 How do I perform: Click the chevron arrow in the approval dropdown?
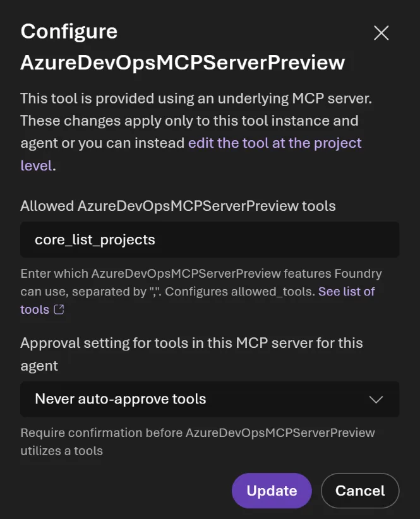tap(376, 400)
